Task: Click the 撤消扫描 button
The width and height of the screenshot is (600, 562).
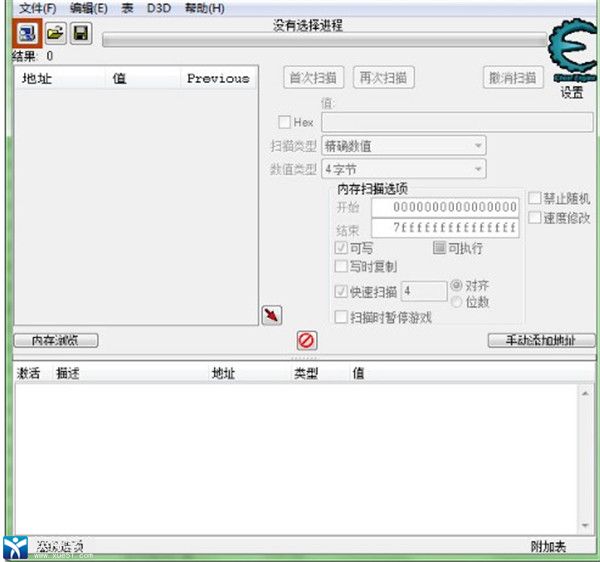Action: (x=513, y=78)
